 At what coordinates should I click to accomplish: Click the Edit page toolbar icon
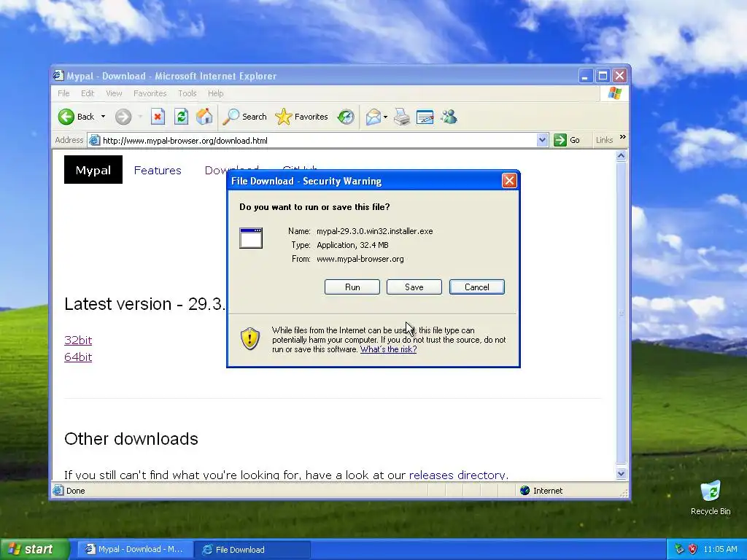425,117
